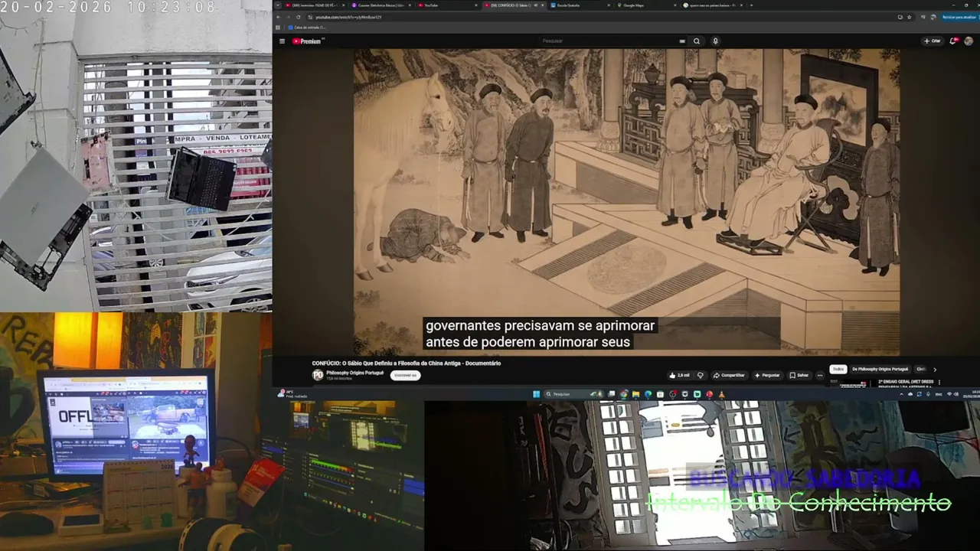Click the Criar (create) button
Viewport: 980px width, 551px height.
tap(932, 41)
